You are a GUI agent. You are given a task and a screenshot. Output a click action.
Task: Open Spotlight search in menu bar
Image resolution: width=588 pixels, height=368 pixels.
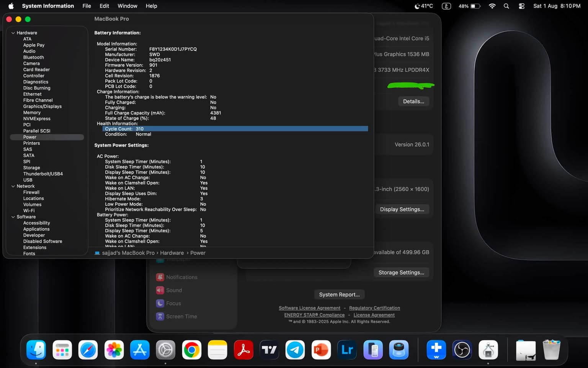click(x=506, y=6)
